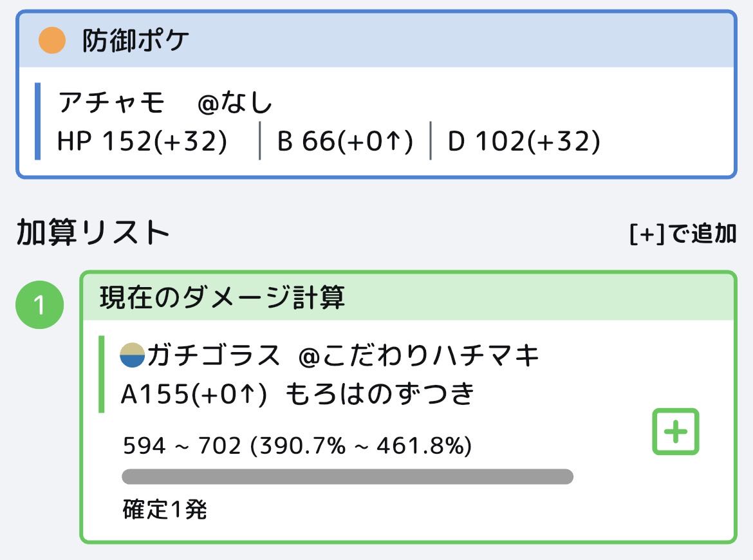Tap the A155(+0↑) attack stat

[194, 394]
